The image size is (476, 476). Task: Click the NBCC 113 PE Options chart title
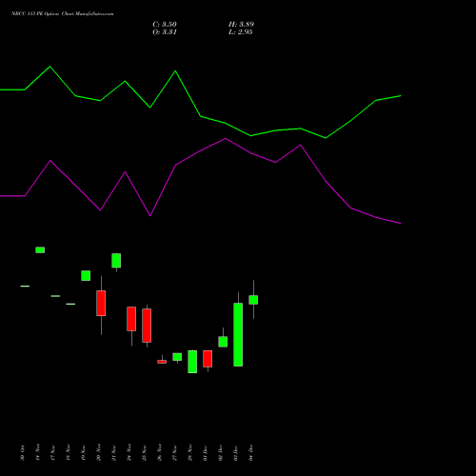click(62, 14)
